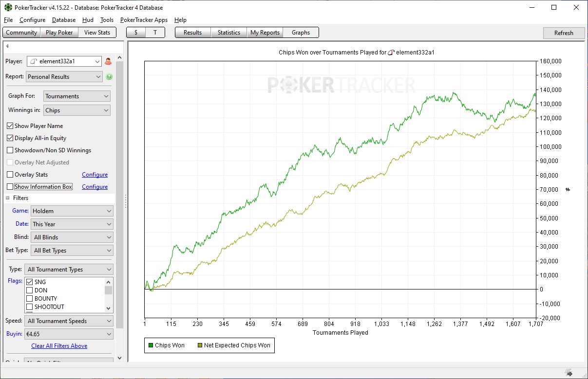Click the panel splitter handle

126,201
